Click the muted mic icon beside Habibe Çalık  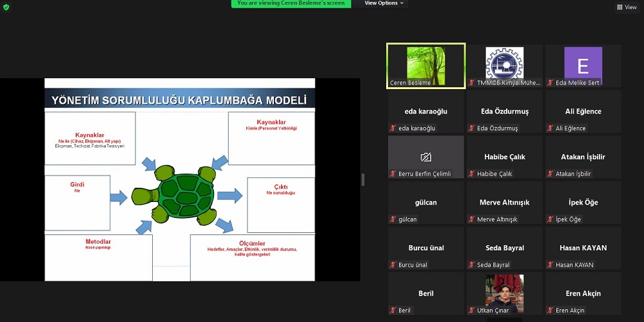(472, 174)
